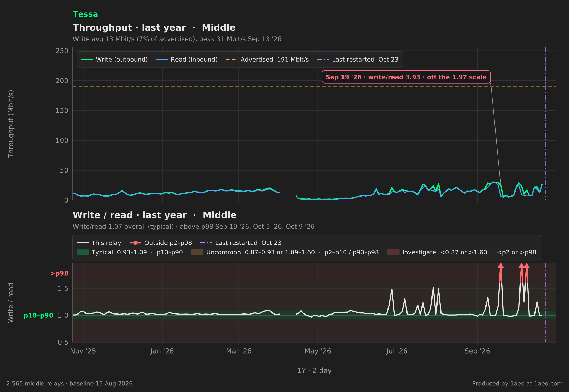Viewport: 569px width, 392px height.
Task: Click the green Typical 0.93–1.09 legend swatch
Action: tap(83, 252)
